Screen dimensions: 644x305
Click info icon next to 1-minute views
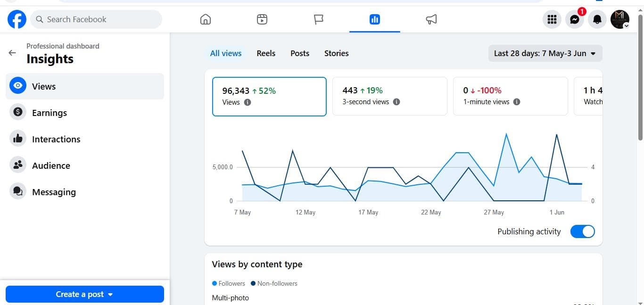[517, 102]
